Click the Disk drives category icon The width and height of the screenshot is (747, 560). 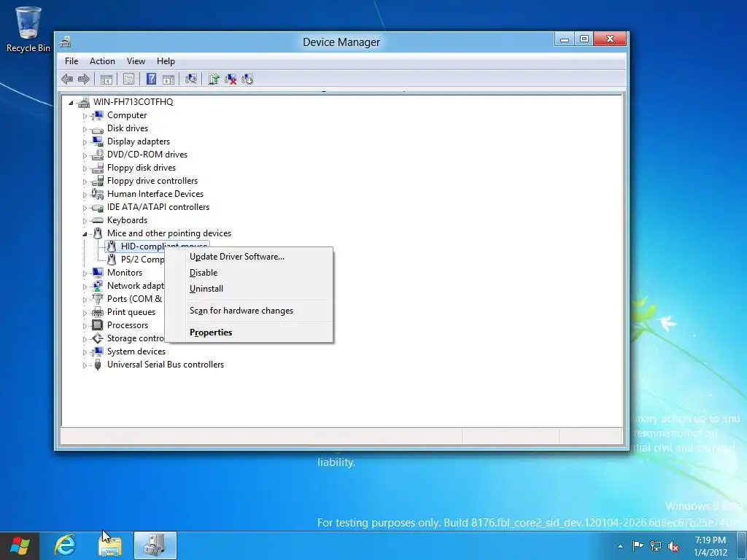[98, 128]
